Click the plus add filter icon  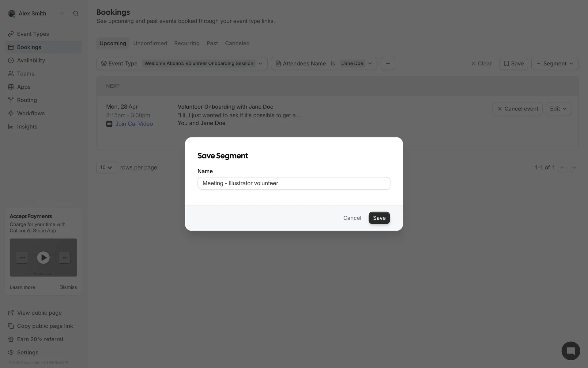point(388,63)
